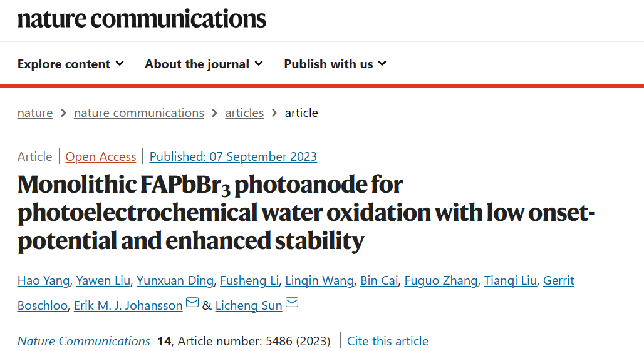Click the italic Nature Communications journal link
644x351 pixels.
(84, 341)
